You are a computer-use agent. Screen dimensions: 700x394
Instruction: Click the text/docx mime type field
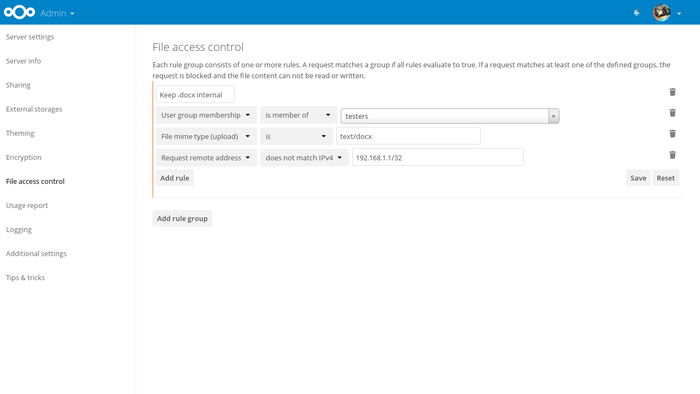point(408,136)
